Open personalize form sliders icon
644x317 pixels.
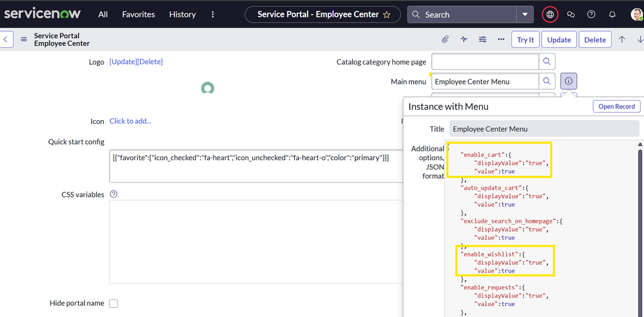click(x=483, y=39)
